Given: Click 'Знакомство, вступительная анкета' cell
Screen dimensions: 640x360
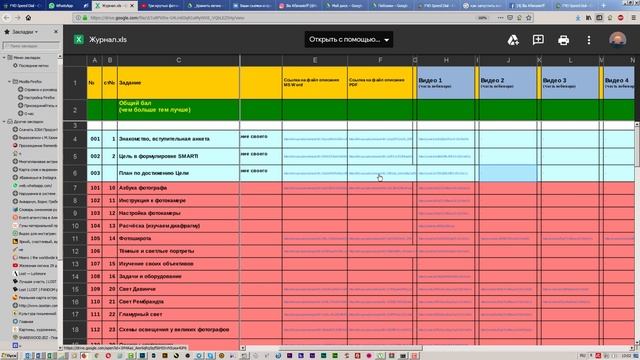Looking at the screenshot, I should [x=178, y=139].
